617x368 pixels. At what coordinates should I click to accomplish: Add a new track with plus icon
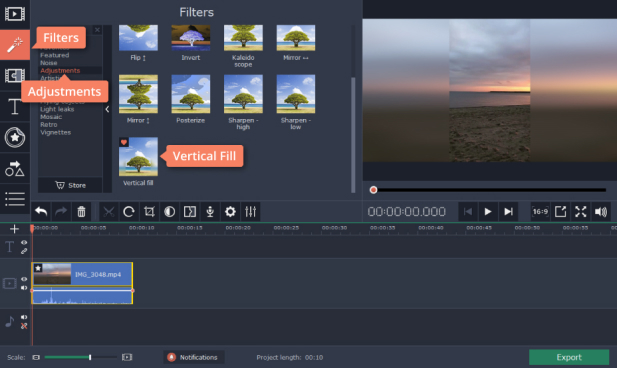pyautogui.click(x=14, y=229)
